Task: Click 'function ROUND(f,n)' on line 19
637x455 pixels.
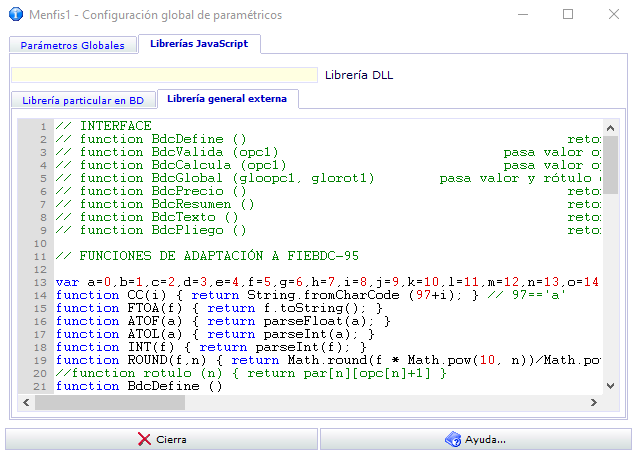Action: 131,360
